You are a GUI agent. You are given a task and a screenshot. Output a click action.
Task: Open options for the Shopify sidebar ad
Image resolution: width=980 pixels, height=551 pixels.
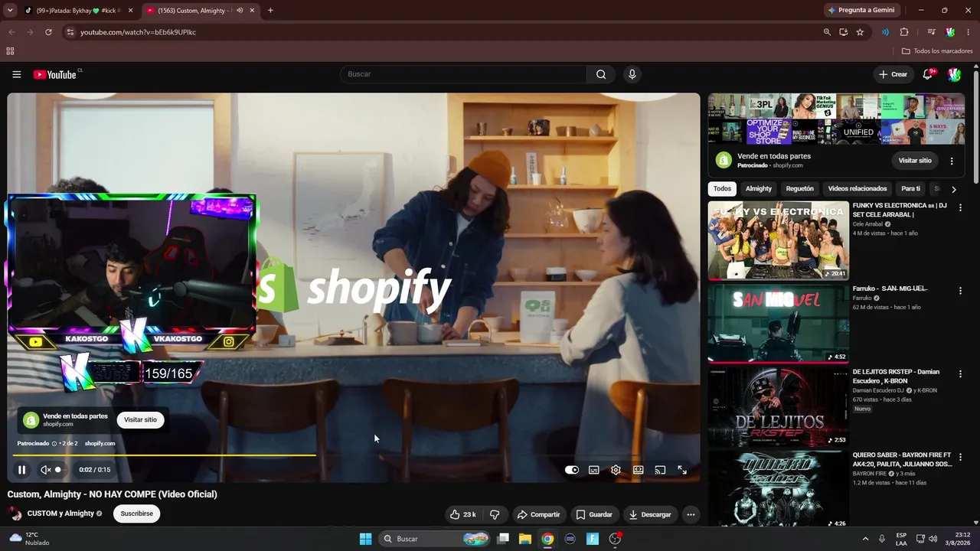[952, 161]
